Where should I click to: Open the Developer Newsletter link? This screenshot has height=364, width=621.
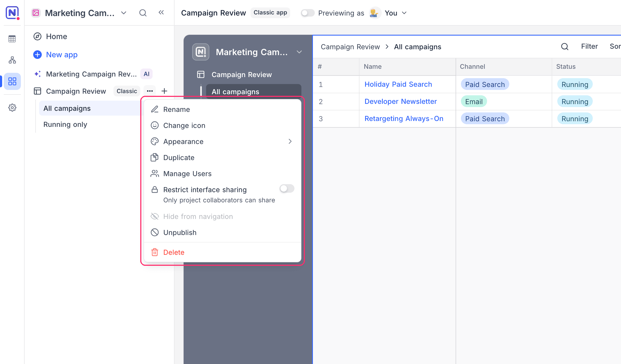point(400,101)
